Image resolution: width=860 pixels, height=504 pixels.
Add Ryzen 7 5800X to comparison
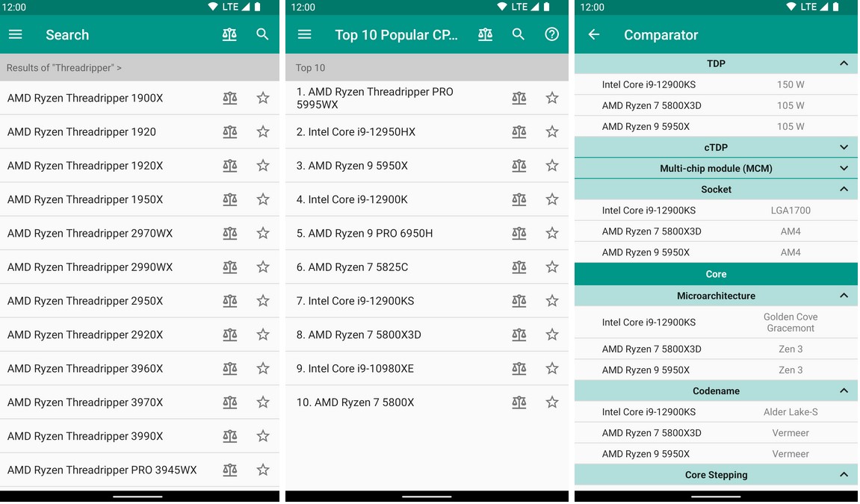519,402
